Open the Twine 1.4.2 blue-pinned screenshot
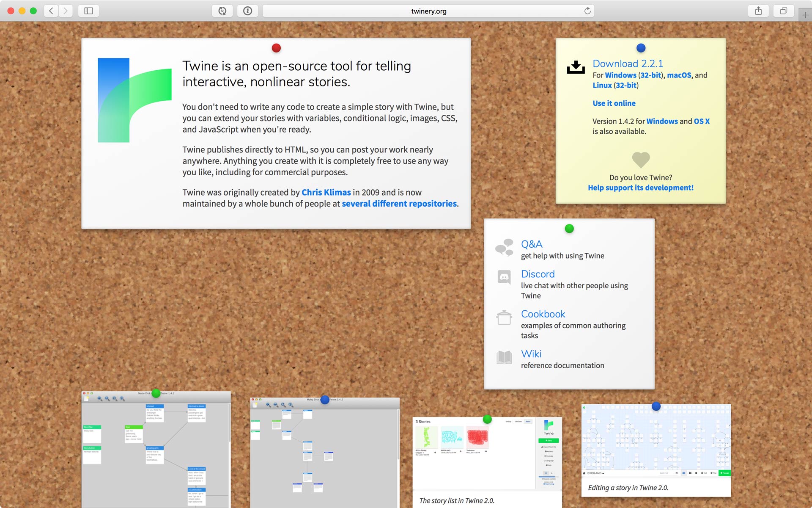The height and width of the screenshot is (508, 812). coord(325,453)
